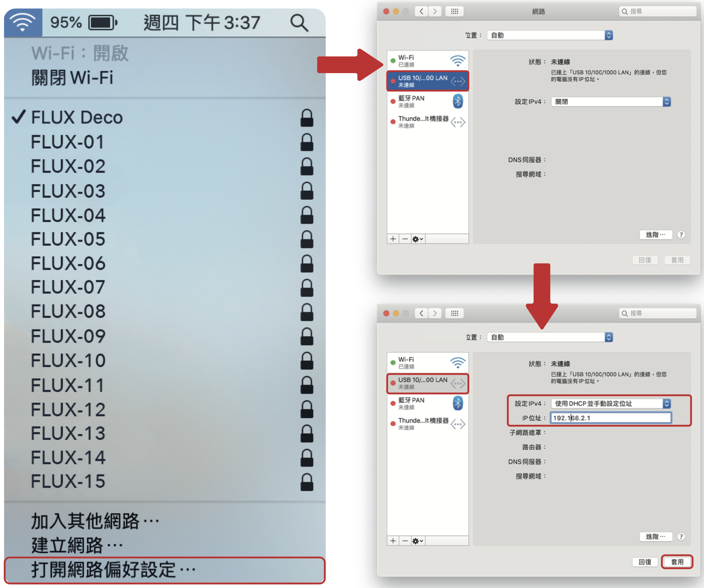The width and height of the screenshot is (704, 588).
Task: Click the battery status icon
Action: pos(103,23)
